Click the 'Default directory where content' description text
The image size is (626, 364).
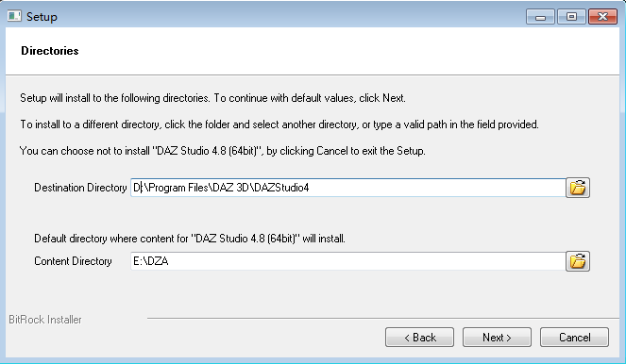(x=190, y=239)
